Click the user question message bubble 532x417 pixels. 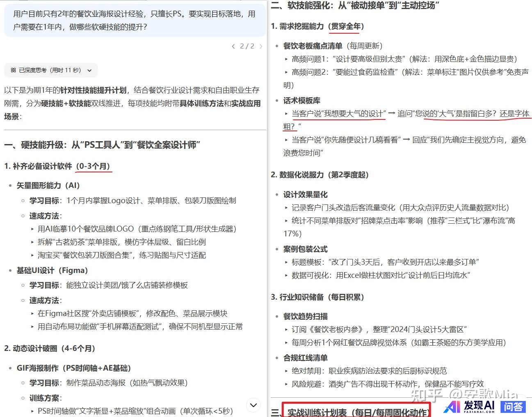click(135, 21)
